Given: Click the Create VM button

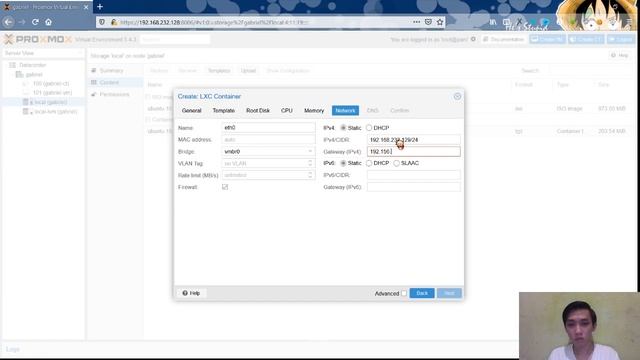Looking at the screenshot, I should click(548, 39).
